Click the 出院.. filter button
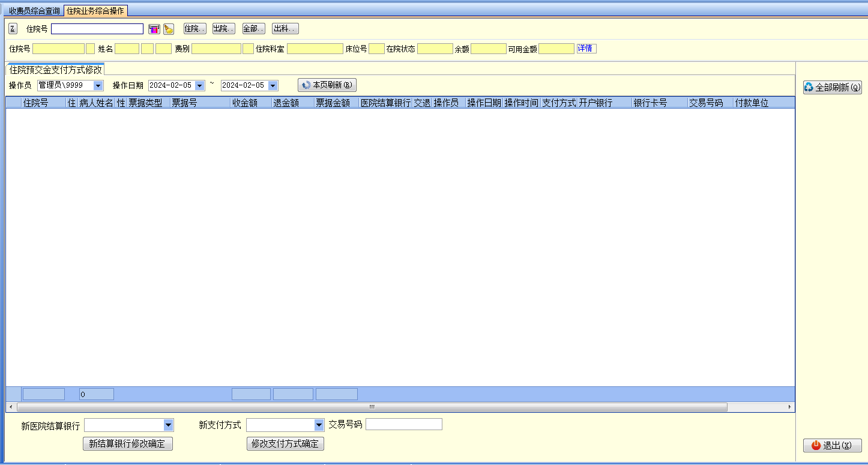The image size is (868, 465). tap(224, 29)
